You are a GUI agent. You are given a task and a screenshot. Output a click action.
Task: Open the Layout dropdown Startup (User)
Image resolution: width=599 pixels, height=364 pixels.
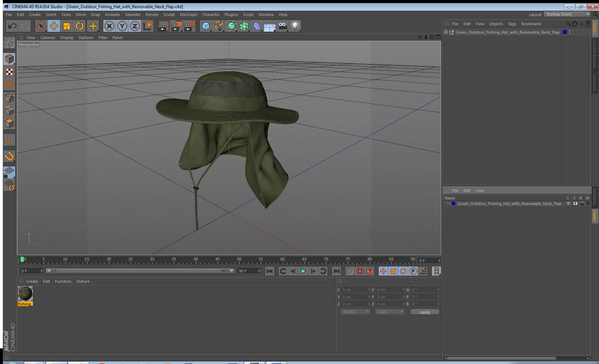(567, 14)
